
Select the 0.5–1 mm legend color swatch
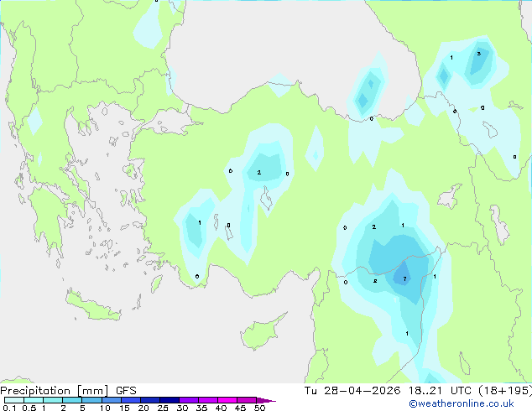point(34,400)
